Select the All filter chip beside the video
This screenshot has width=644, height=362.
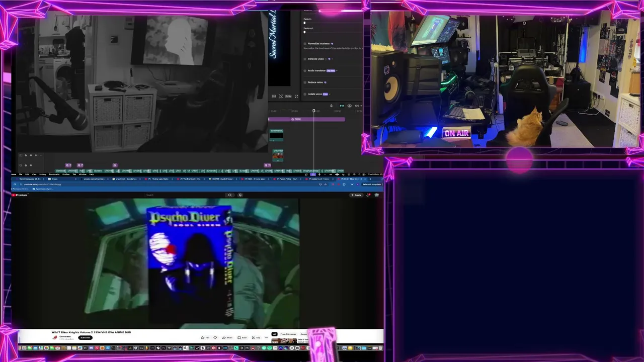274,334
